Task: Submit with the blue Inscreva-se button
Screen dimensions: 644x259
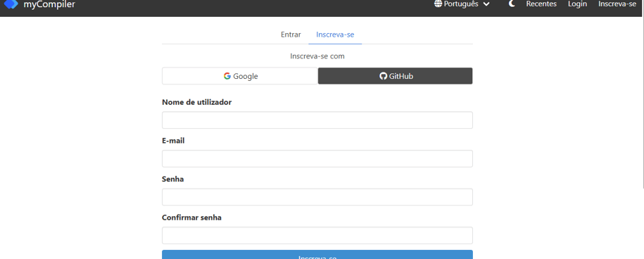Action: 317,255
